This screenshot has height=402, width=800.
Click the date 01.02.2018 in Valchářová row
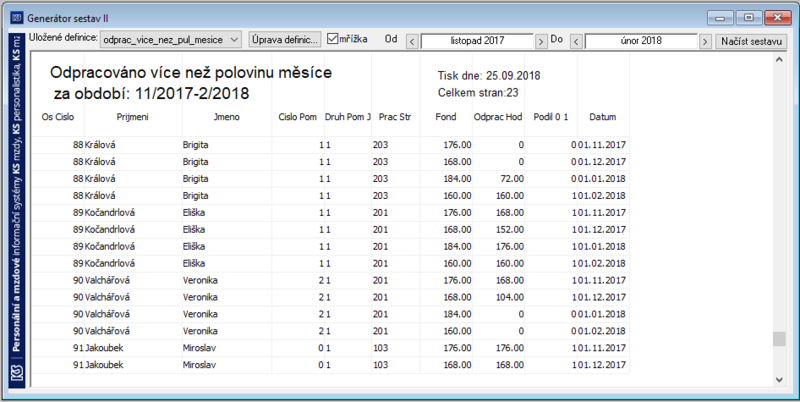click(602, 331)
